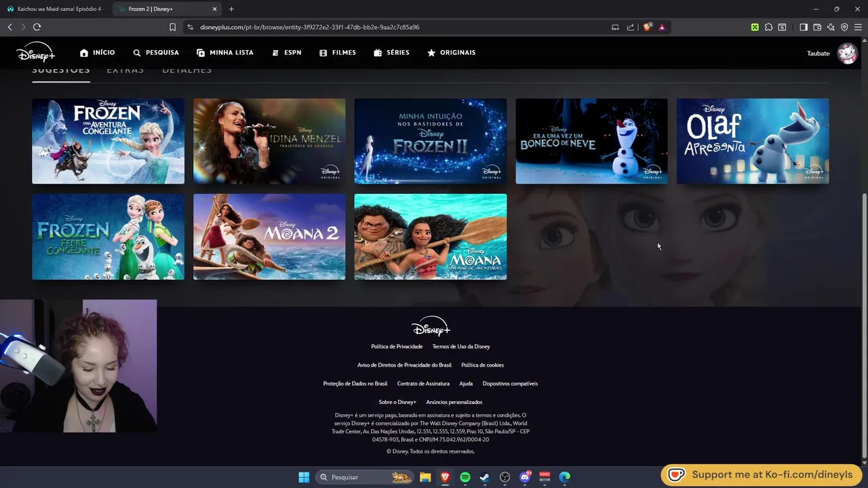Image resolution: width=868 pixels, height=488 pixels.
Task: Open Anúncios personalizados link
Action: 454,402
